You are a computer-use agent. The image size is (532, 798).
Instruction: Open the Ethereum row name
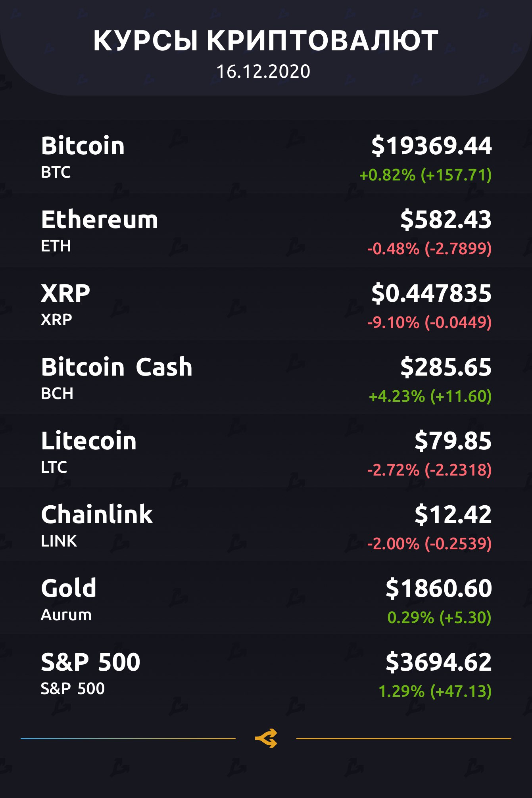tap(100, 219)
